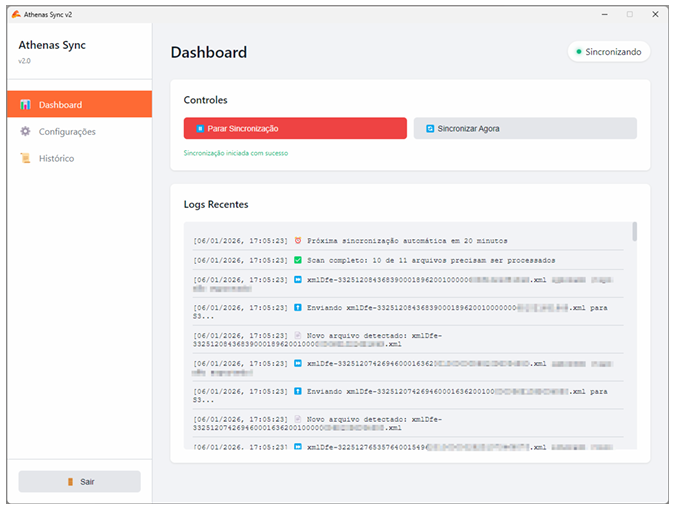
Task: Click the alarm clock icon in first log
Action: [x=298, y=241]
